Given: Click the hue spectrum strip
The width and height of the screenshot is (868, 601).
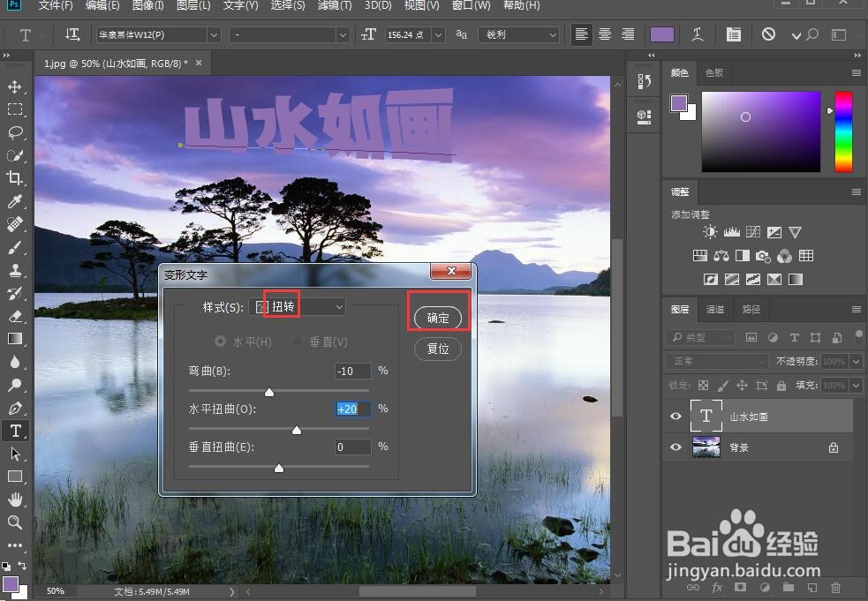Looking at the screenshot, I should point(843,131).
